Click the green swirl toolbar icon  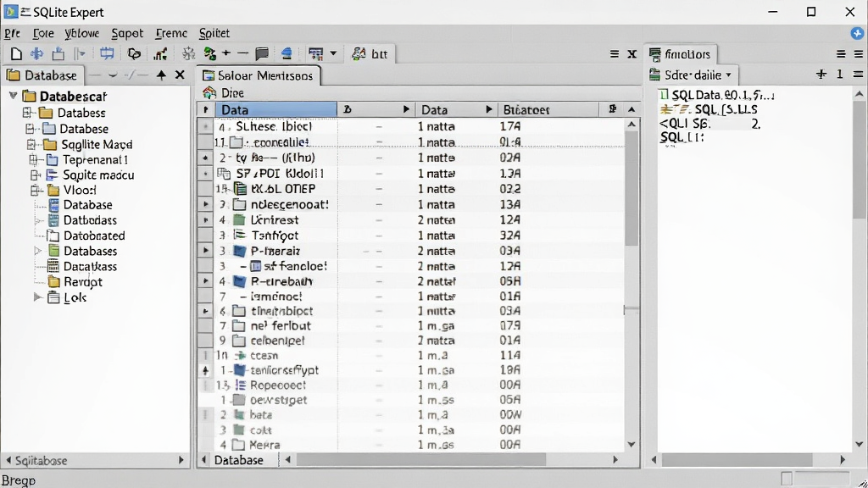210,53
